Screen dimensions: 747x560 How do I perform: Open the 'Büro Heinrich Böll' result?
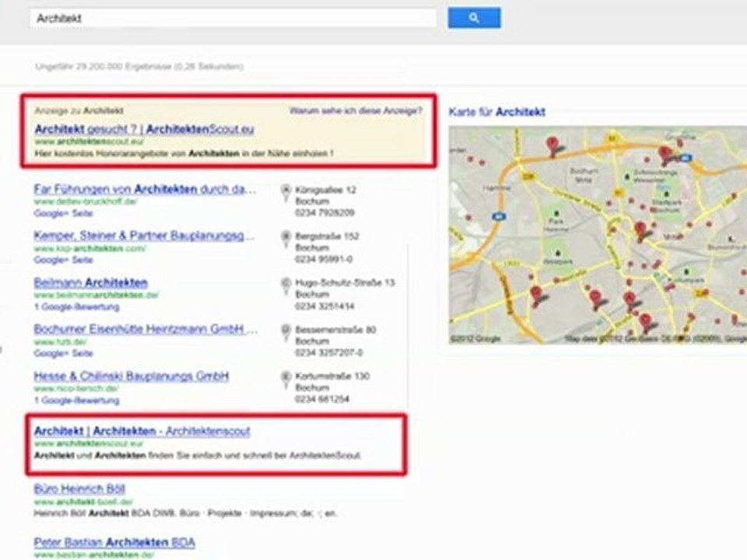(x=79, y=489)
